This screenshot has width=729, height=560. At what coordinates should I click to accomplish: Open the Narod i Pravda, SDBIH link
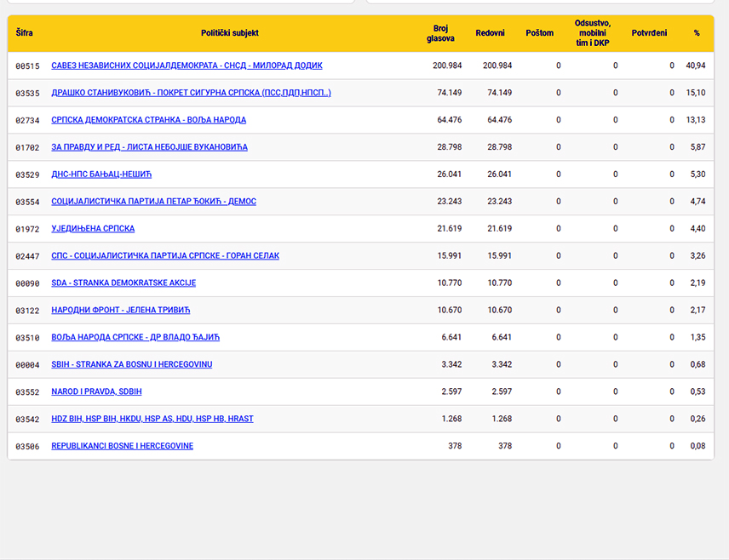[x=96, y=391]
